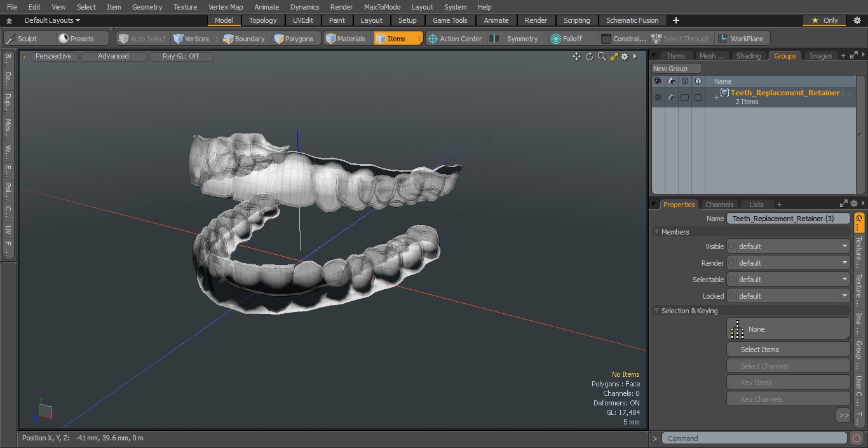Click the double-arrow more button in Properties
The image size is (868, 448).
point(843,415)
